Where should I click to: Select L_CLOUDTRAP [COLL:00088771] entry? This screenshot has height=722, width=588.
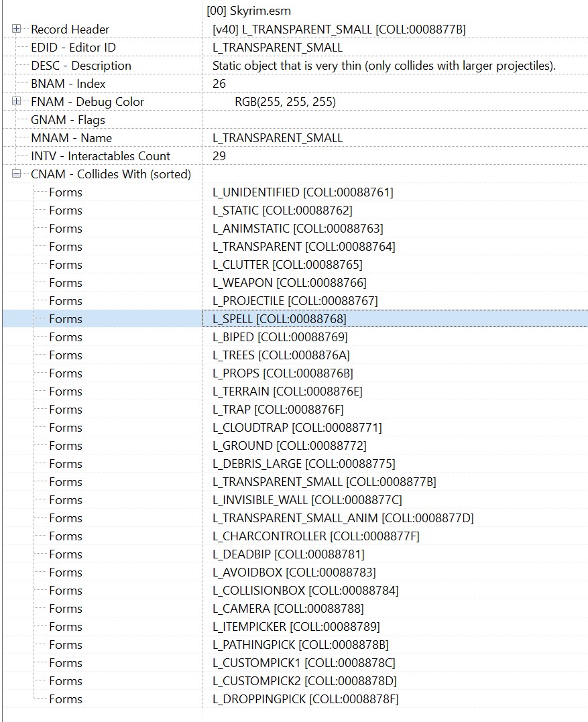[x=297, y=427]
